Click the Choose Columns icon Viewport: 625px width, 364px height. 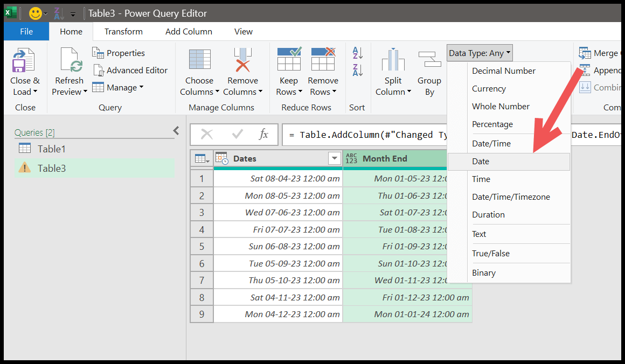click(199, 59)
